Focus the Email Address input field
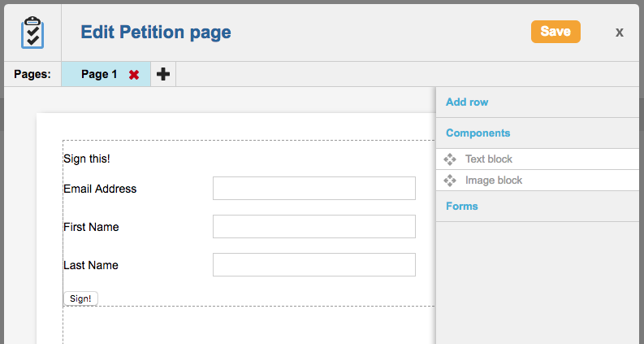The image size is (644, 344). click(313, 189)
